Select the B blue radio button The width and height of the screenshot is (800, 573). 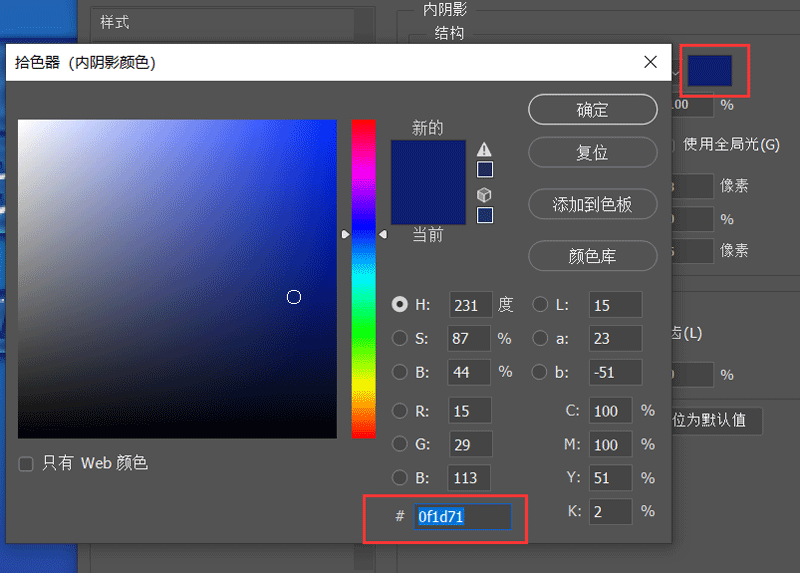coord(399,478)
